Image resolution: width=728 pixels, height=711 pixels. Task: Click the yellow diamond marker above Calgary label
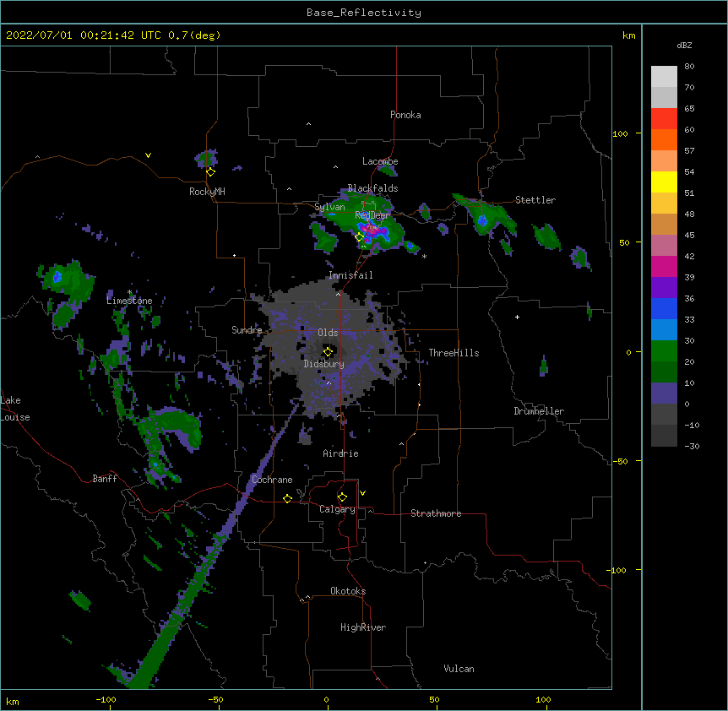click(x=342, y=497)
